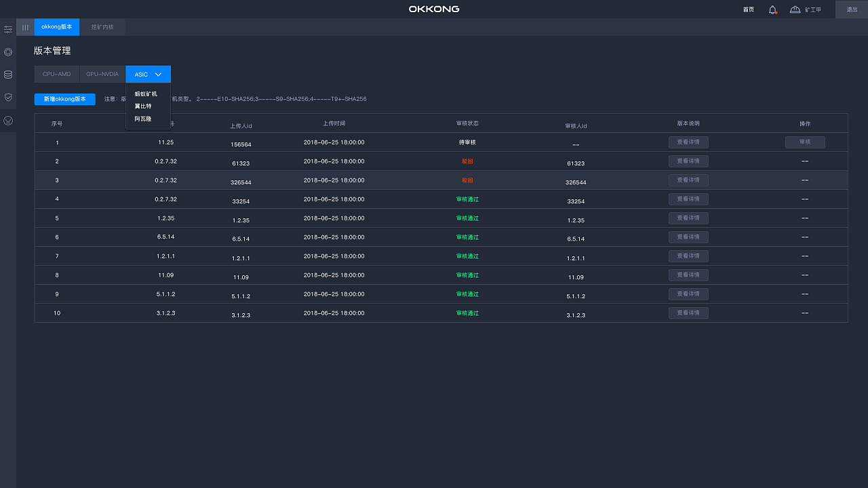The height and width of the screenshot is (488, 868).
Task: Toggle the three-bar menu collapse icon
Action: (25, 27)
